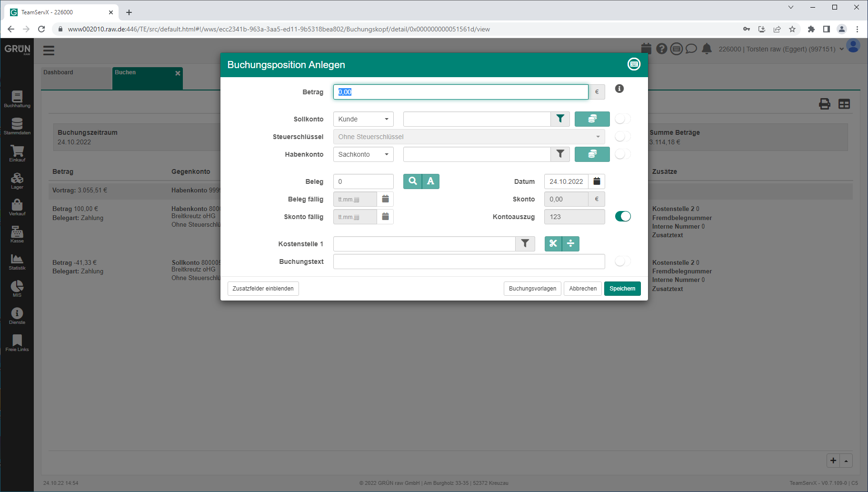Click the divide icon next to Kostenstelle
Screen dimensions: 868x492
point(570,244)
